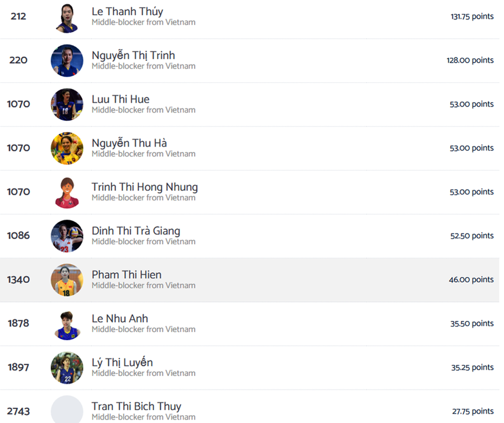Click Trinh Thi Hong Nhung's illustrated avatar
The image size is (504, 423).
click(x=67, y=192)
